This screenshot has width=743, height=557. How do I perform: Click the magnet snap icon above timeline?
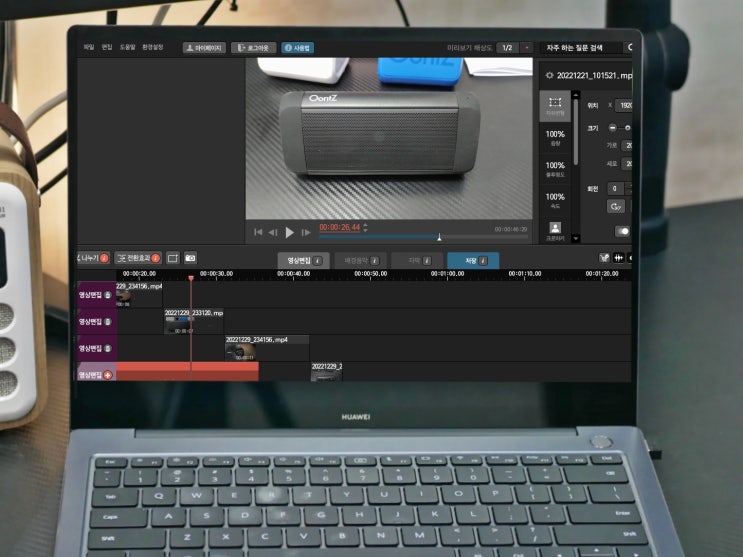(604, 258)
